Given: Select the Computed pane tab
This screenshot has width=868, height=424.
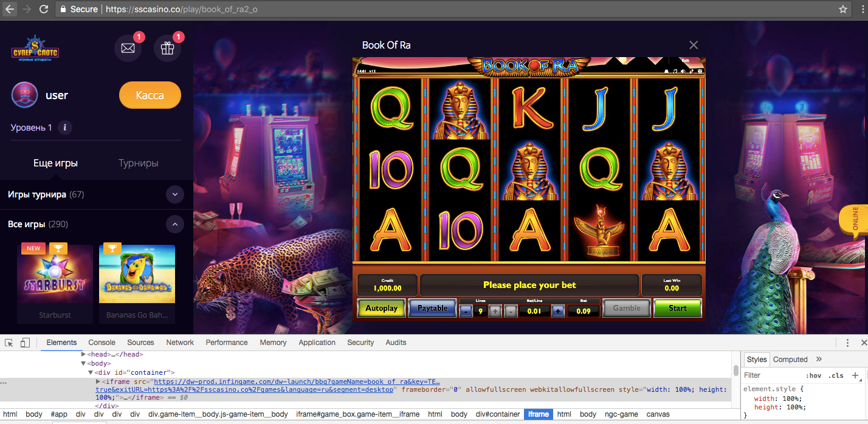Looking at the screenshot, I should [x=790, y=360].
